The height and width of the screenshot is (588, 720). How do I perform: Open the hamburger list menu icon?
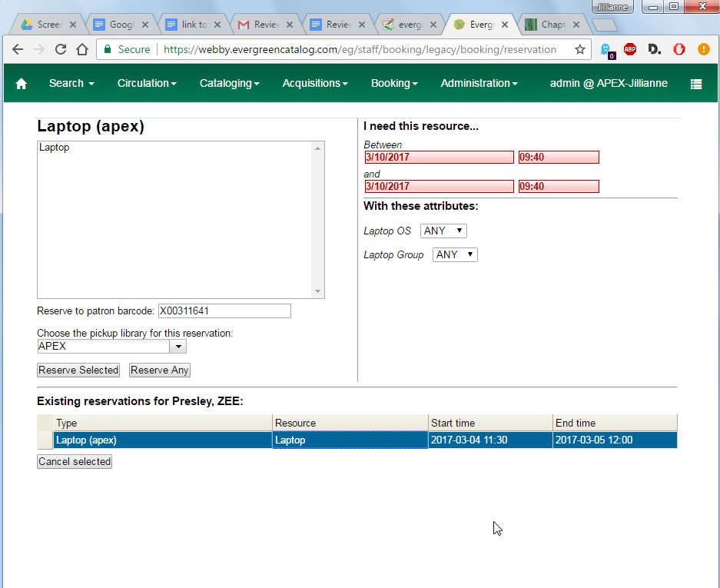coord(695,84)
